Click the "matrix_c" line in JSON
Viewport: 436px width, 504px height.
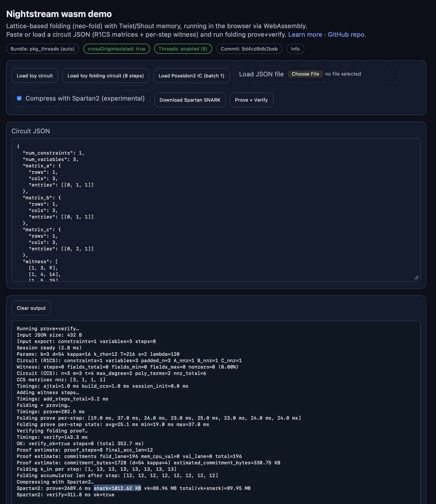[x=42, y=229]
